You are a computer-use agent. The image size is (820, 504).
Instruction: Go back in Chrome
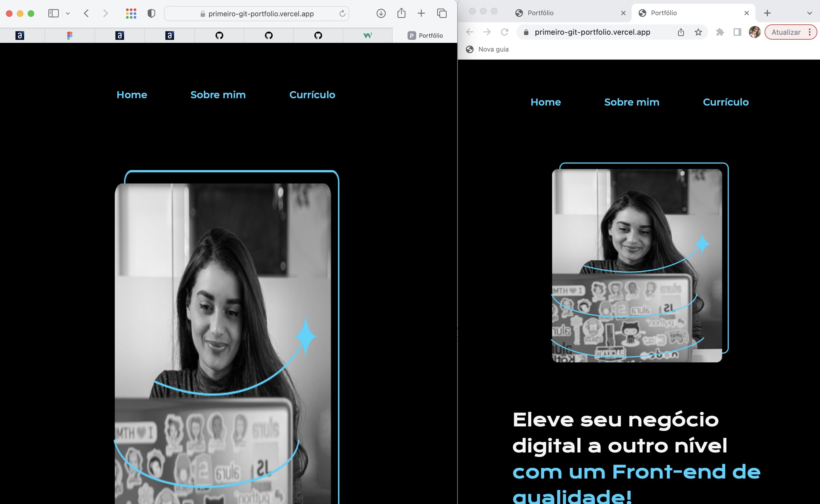(470, 32)
